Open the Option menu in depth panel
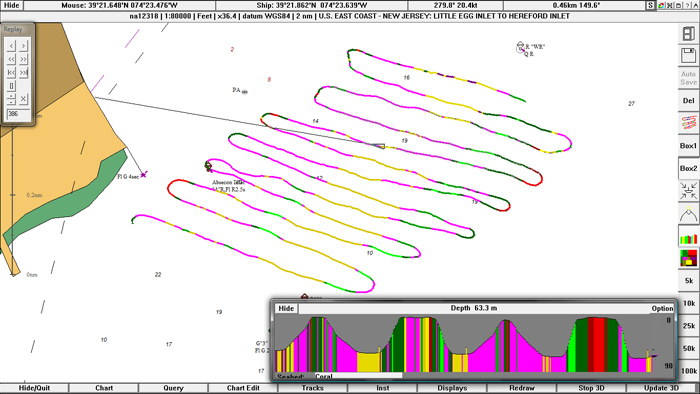This screenshot has width=700, height=394. (x=662, y=308)
